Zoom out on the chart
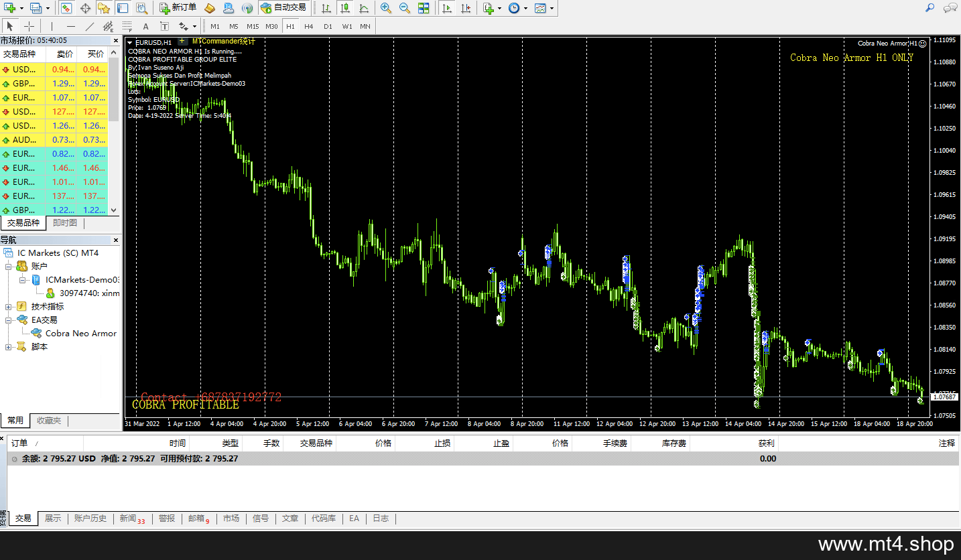The width and height of the screenshot is (961, 560). point(405,8)
